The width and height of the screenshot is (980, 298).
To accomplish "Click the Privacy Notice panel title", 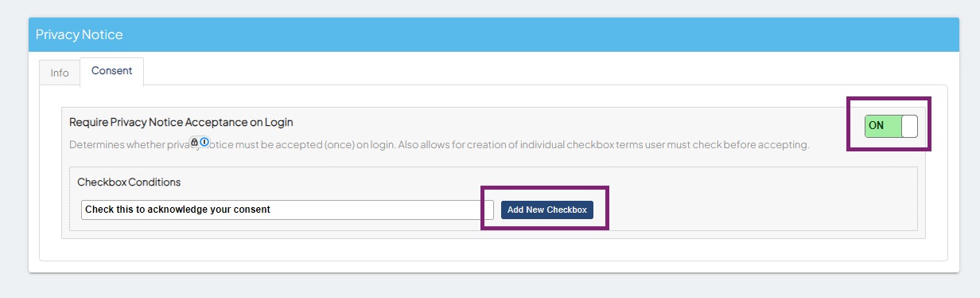I will coord(80,35).
